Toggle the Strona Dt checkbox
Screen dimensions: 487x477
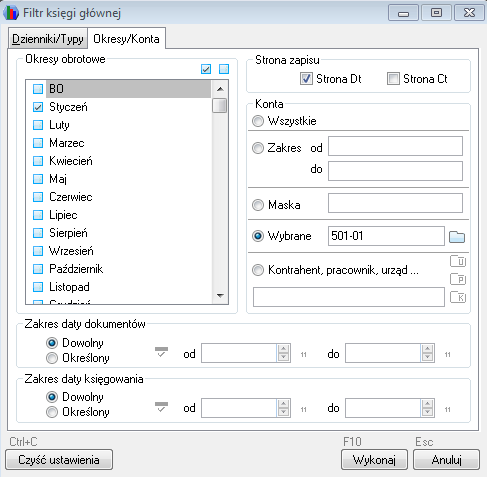coord(306,79)
